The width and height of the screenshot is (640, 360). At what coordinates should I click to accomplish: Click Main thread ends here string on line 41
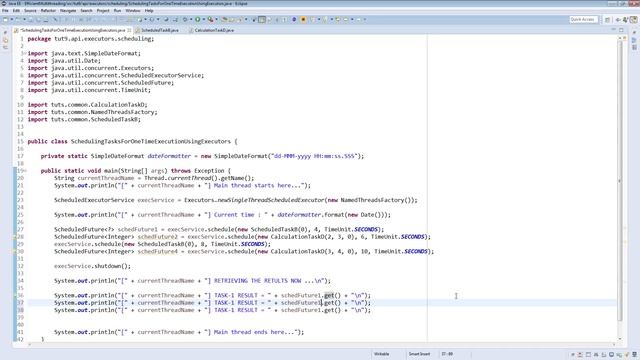[x=254, y=332]
